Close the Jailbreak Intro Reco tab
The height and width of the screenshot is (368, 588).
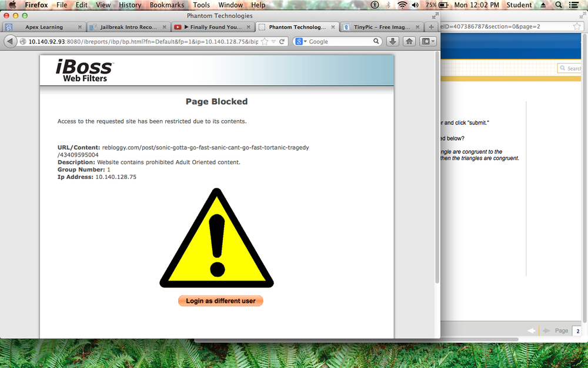[164, 27]
